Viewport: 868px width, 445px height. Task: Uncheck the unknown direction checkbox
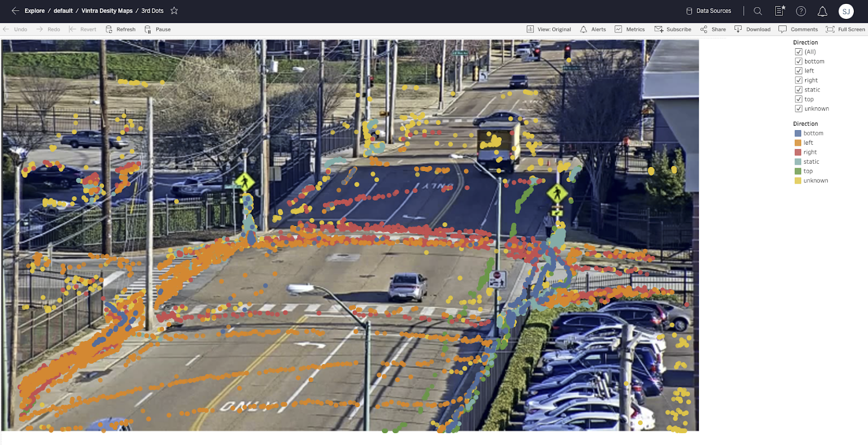pyautogui.click(x=799, y=109)
